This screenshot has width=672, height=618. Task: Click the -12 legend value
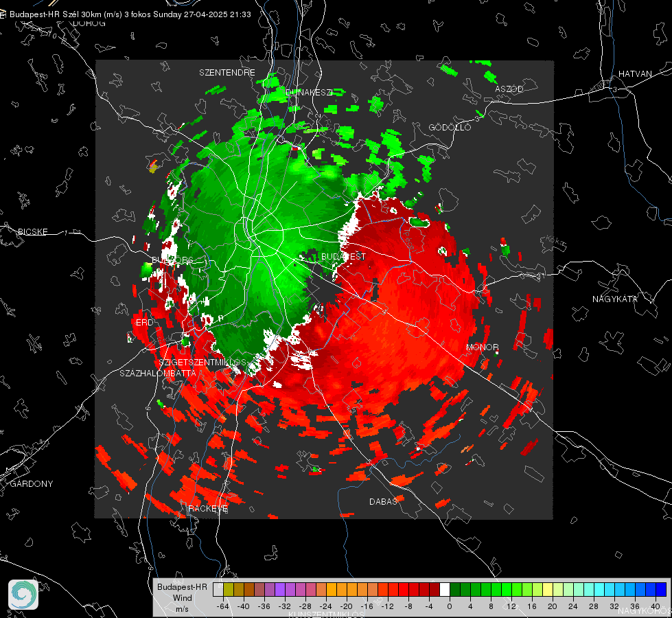point(387,606)
